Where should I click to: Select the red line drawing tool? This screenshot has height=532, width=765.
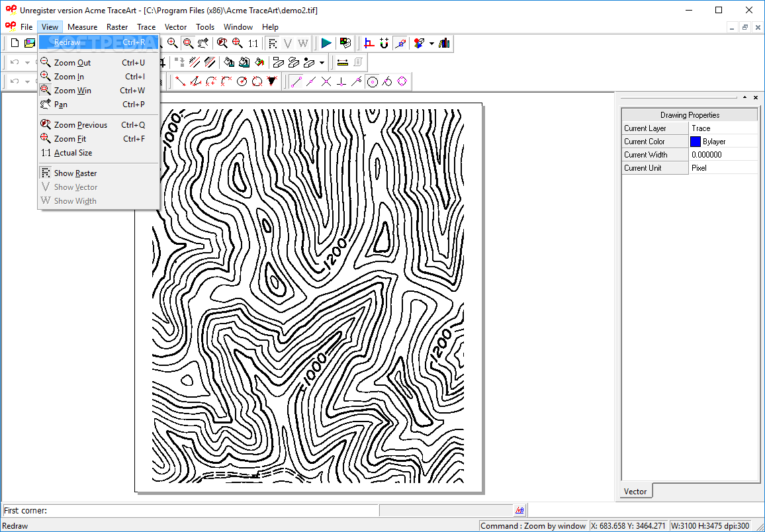click(181, 81)
